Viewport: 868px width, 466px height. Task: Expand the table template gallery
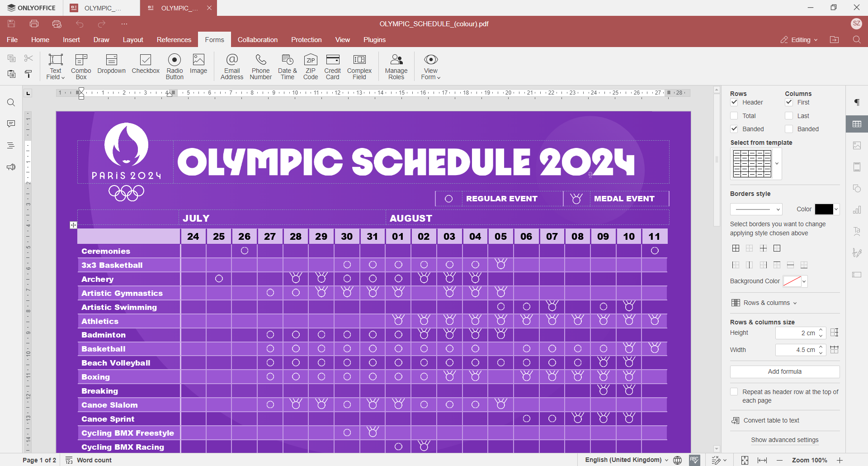(777, 164)
